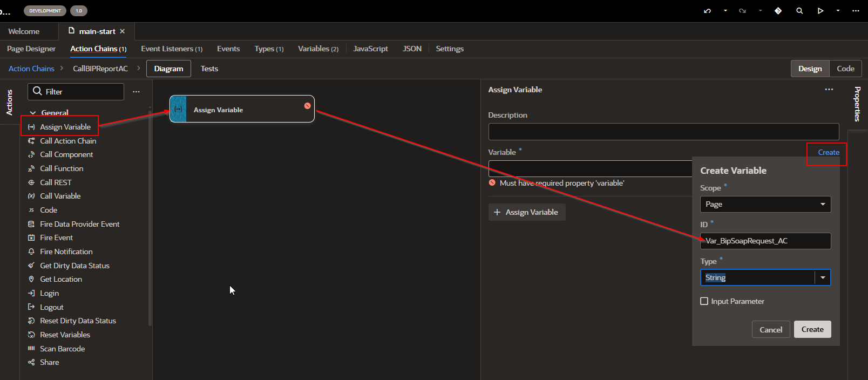Select the Diagram view button
The height and width of the screenshot is (380, 868).
tap(168, 69)
